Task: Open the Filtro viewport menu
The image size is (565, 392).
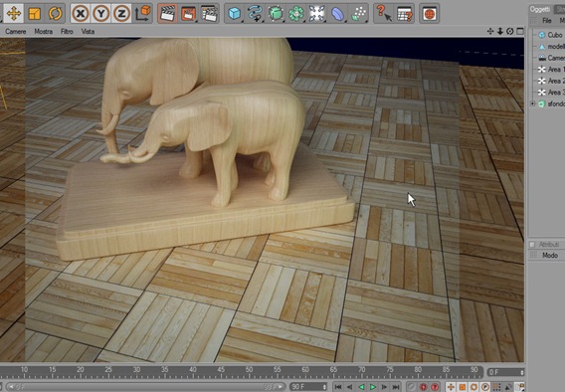Action: pyautogui.click(x=67, y=32)
